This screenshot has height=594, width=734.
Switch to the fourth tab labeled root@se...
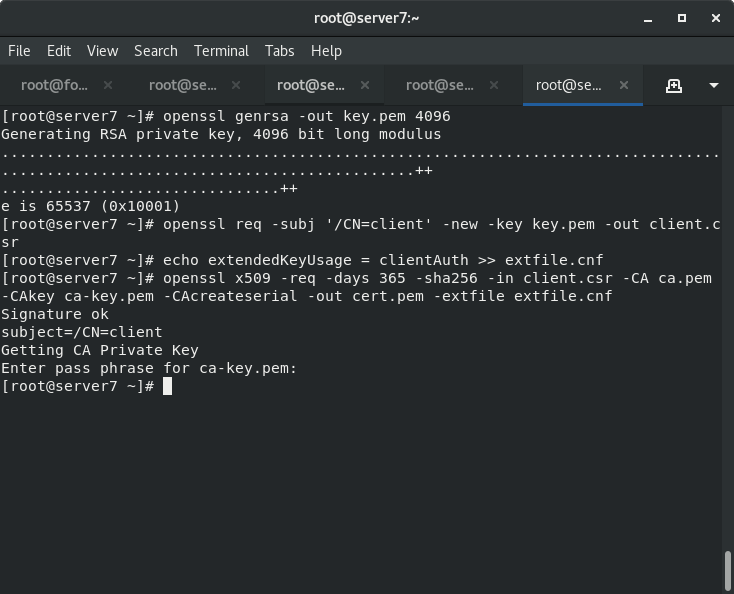440,85
